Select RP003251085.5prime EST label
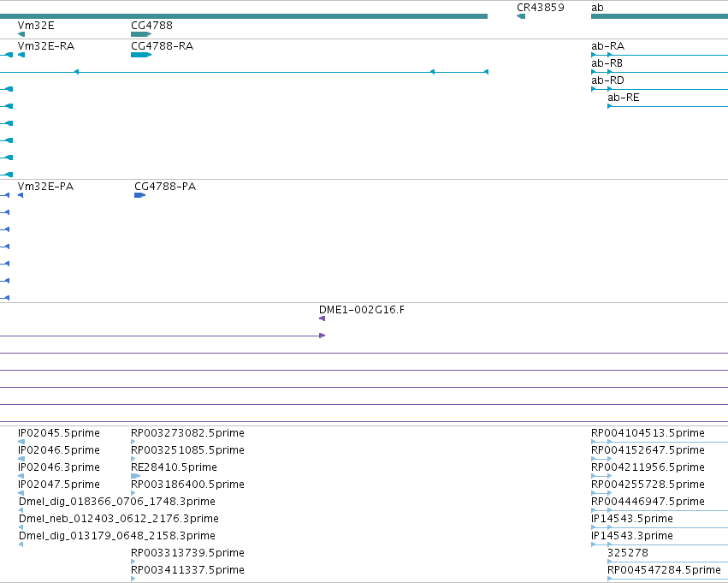The height and width of the screenshot is (583, 728). pos(187,450)
